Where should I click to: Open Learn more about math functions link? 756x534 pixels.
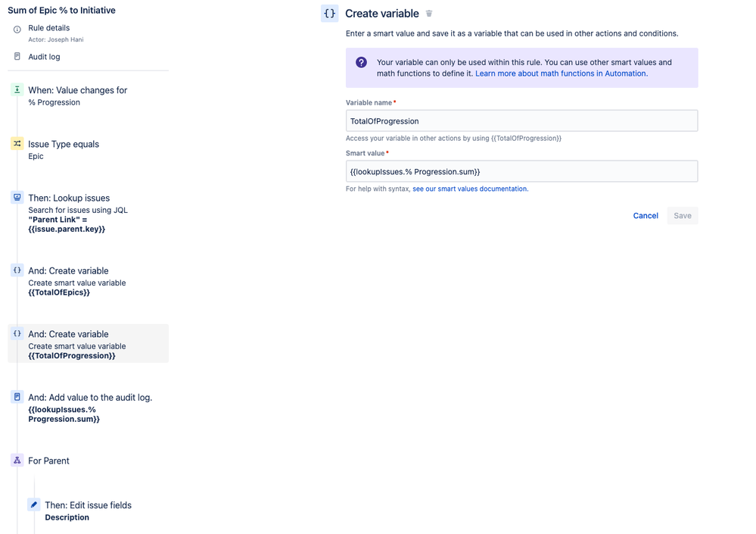562,73
